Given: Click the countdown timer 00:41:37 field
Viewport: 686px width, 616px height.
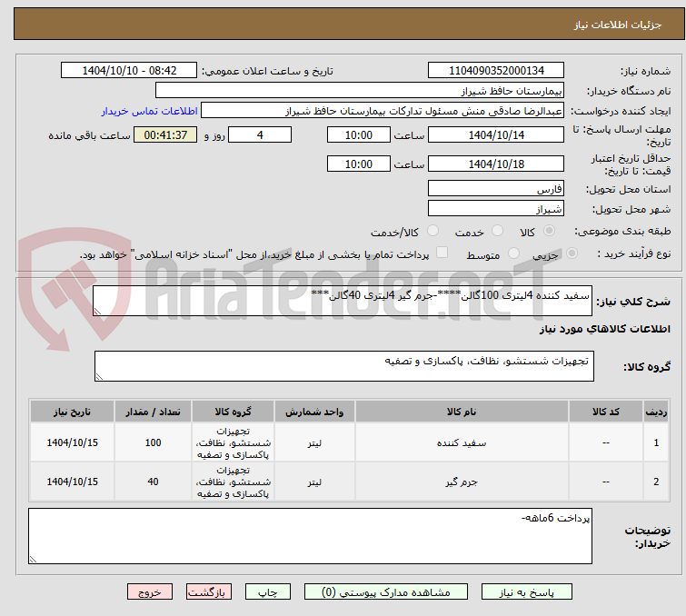Looking at the screenshot, I should [x=165, y=134].
